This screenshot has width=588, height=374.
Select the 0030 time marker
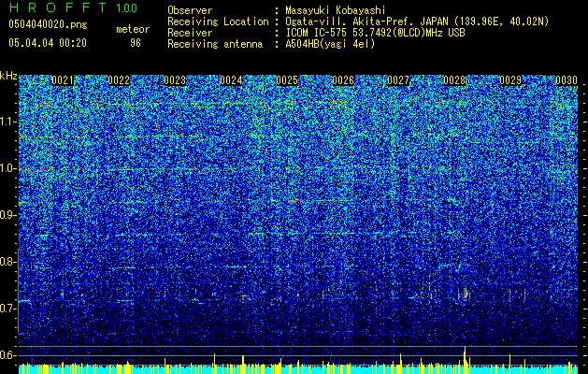pyautogui.click(x=566, y=80)
